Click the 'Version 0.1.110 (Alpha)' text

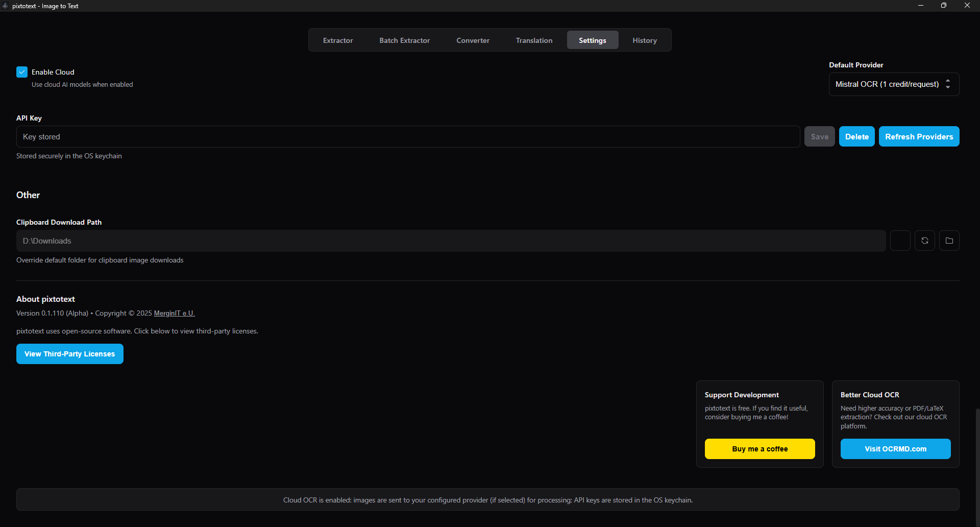click(52, 313)
